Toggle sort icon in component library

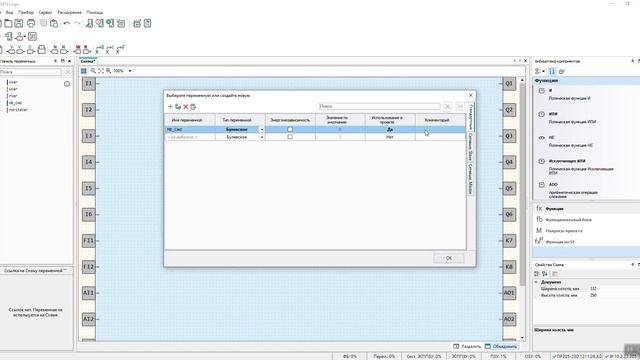click(x=552, y=71)
